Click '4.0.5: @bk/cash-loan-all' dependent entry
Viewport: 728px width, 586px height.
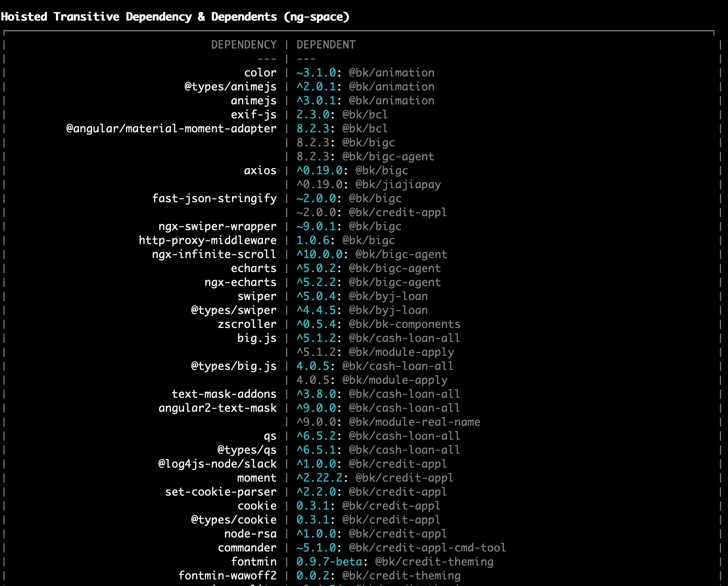[375, 366]
